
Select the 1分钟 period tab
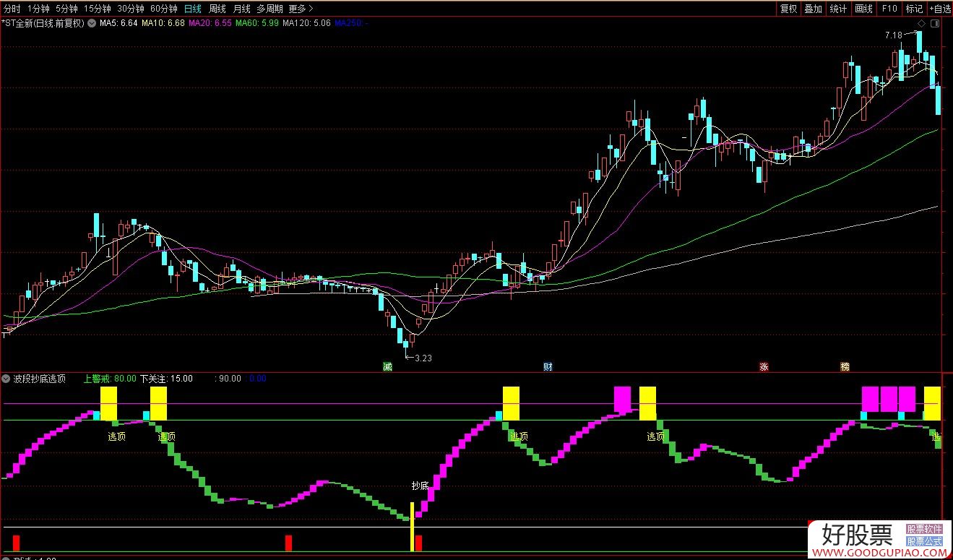(x=38, y=9)
